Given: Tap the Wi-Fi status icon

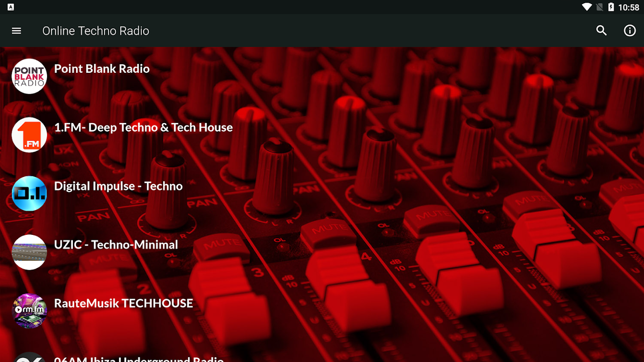Looking at the screenshot, I should (x=587, y=7).
